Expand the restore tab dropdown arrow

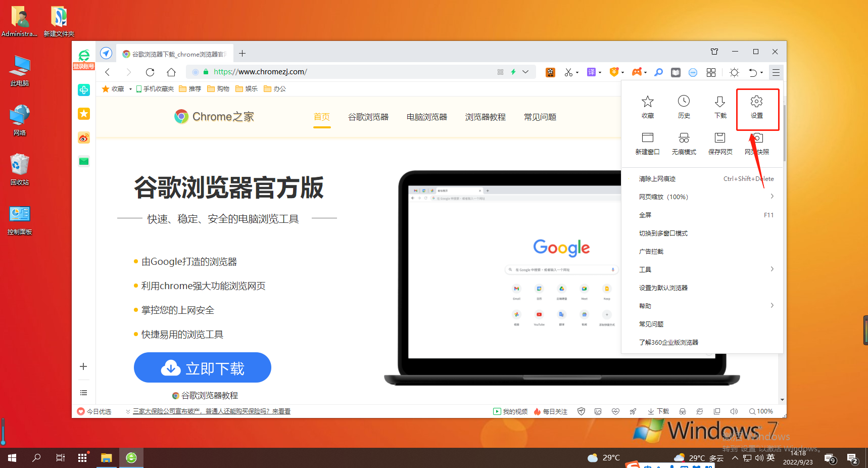coord(761,73)
